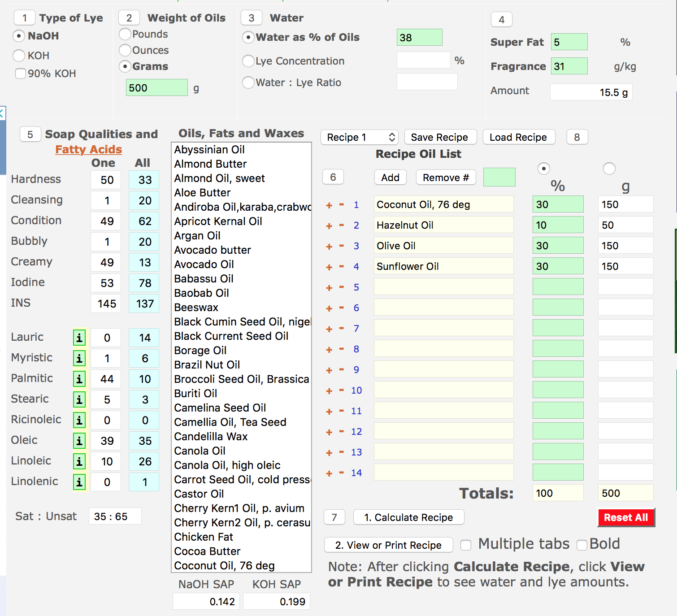Image resolution: width=677 pixels, height=616 pixels.
Task: Enable Multiple tabs checkbox
Action: (466, 545)
